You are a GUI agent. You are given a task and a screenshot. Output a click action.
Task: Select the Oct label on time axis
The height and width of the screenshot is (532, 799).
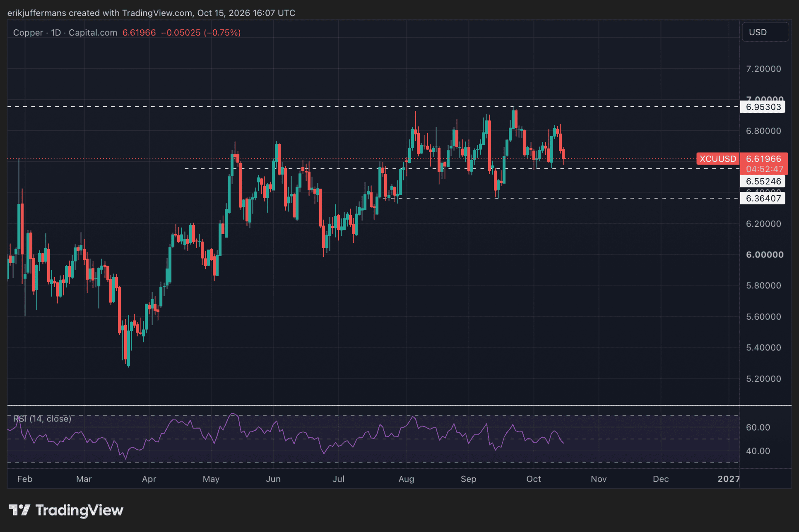534,479
